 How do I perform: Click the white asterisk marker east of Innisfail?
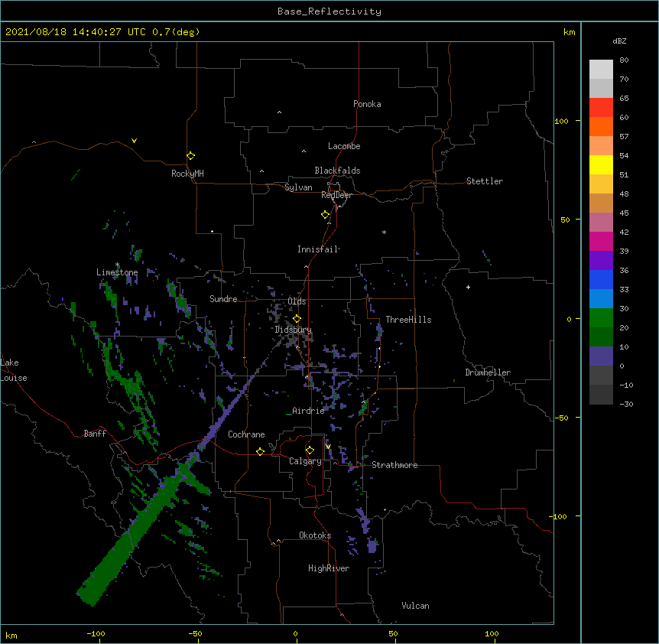(x=384, y=232)
